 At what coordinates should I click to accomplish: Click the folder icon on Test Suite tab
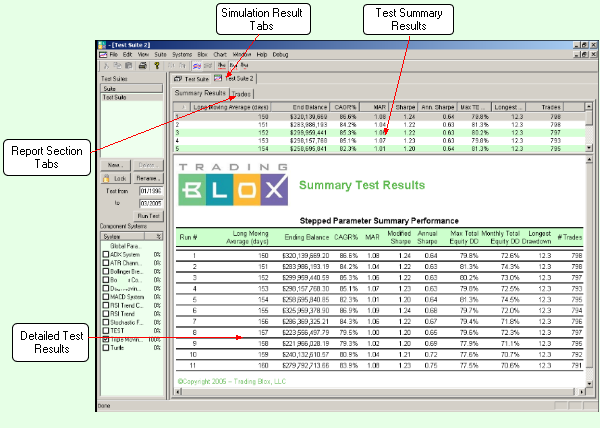pyautogui.click(x=178, y=79)
